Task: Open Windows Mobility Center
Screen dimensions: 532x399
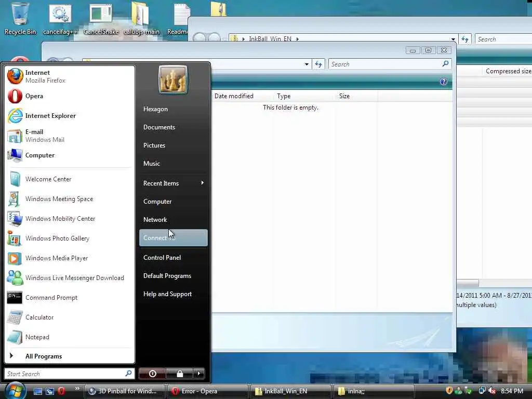Action: click(x=70, y=219)
